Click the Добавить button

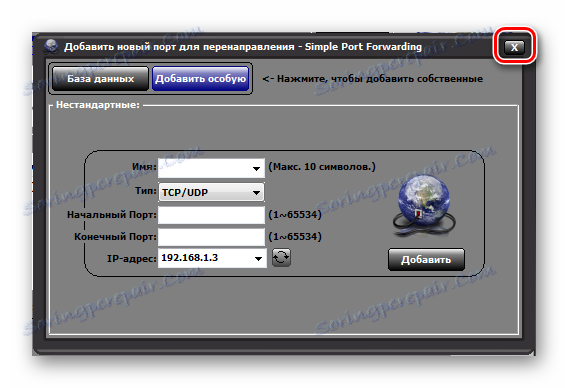tap(426, 259)
